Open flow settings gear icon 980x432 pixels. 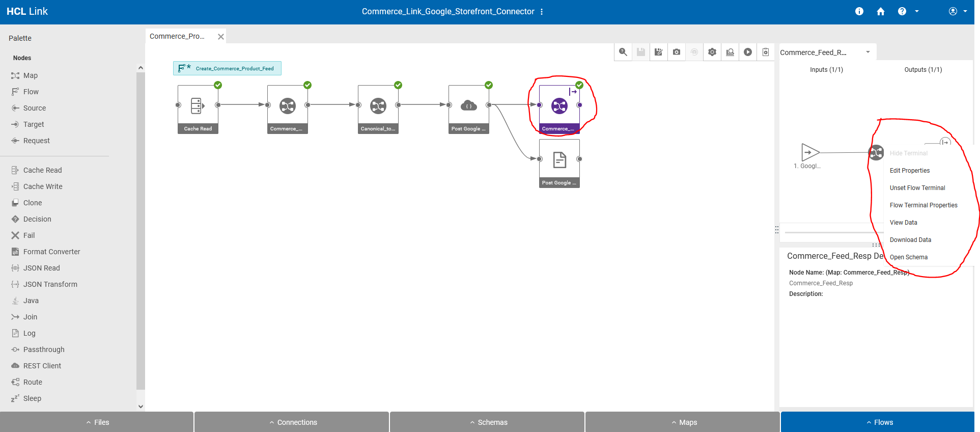[x=712, y=52]
